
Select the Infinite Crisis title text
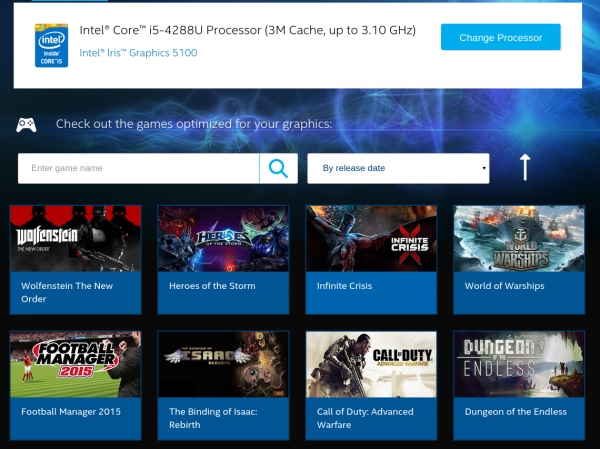344,286
